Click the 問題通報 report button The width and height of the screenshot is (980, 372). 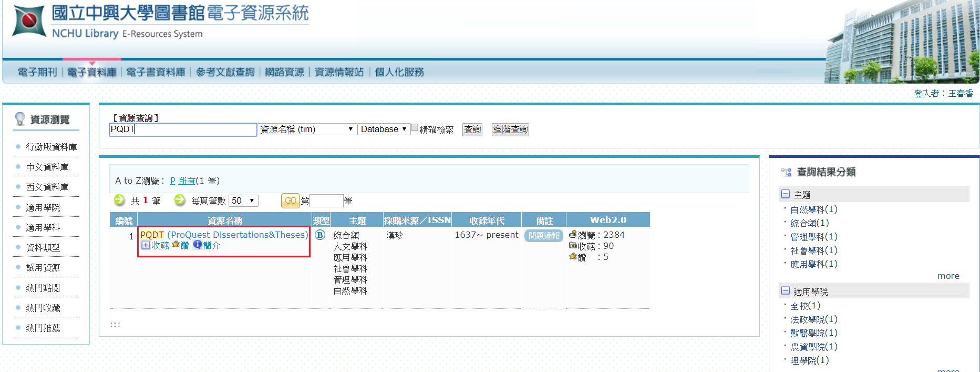(544, 236)
